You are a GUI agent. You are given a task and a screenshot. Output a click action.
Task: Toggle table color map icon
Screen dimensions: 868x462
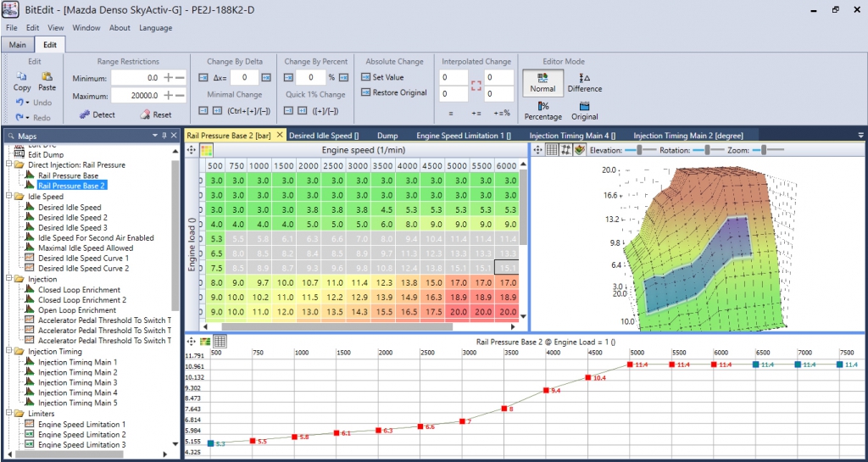(205, 150)
